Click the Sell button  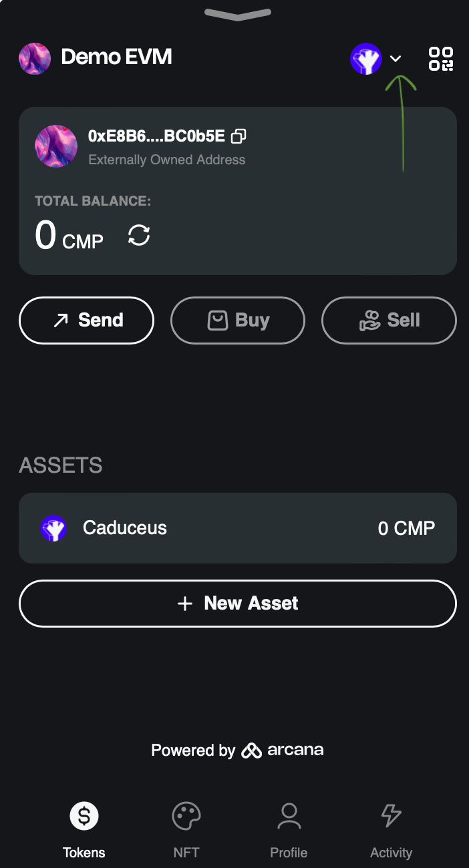[389, 320]
